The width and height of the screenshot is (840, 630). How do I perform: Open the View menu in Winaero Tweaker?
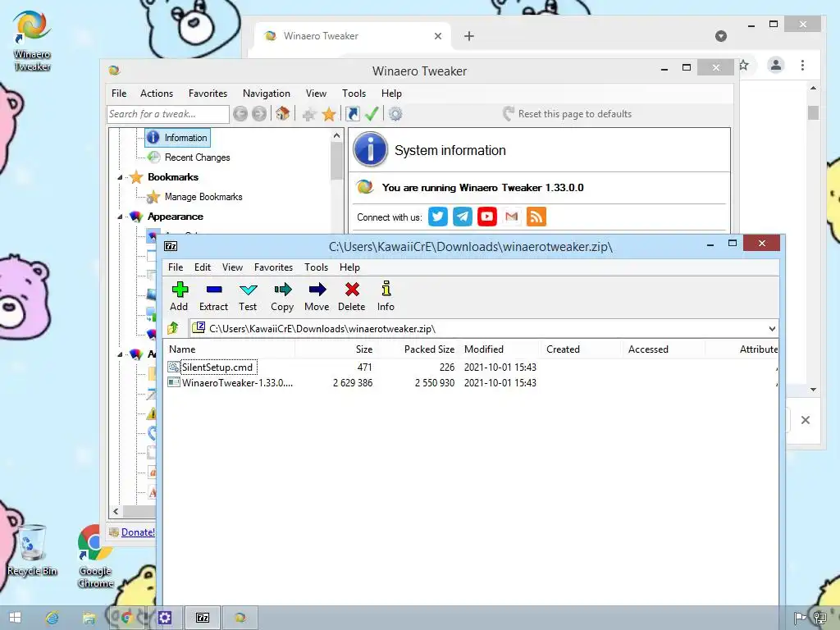(316, 94)
